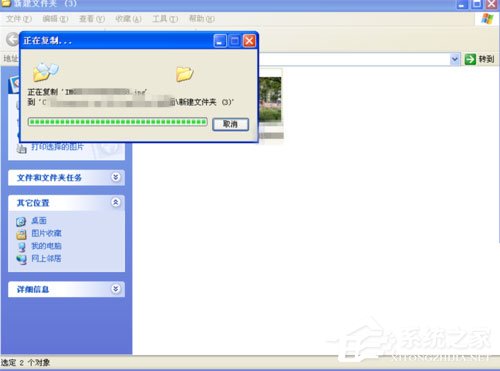Viewport: 500px width, 371px height.
Task: Click the source folder icon in the copy dialog
Action: click(x=46, y=72)
